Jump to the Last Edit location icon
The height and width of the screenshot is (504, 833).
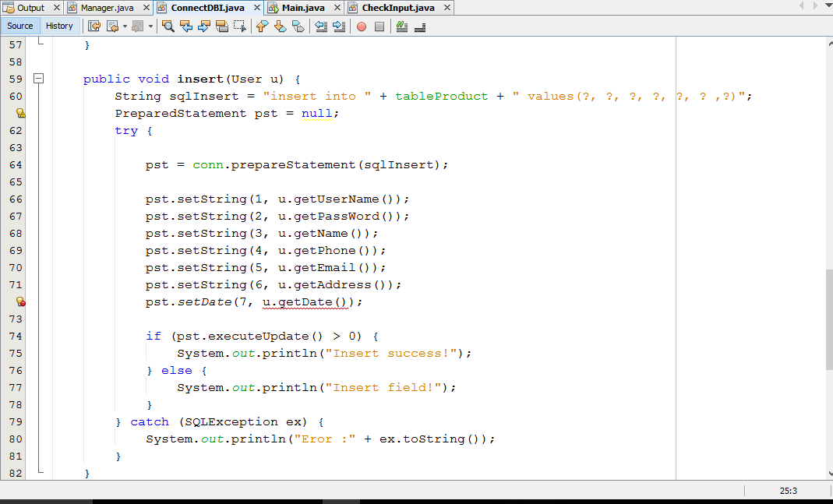pos(94,26)
